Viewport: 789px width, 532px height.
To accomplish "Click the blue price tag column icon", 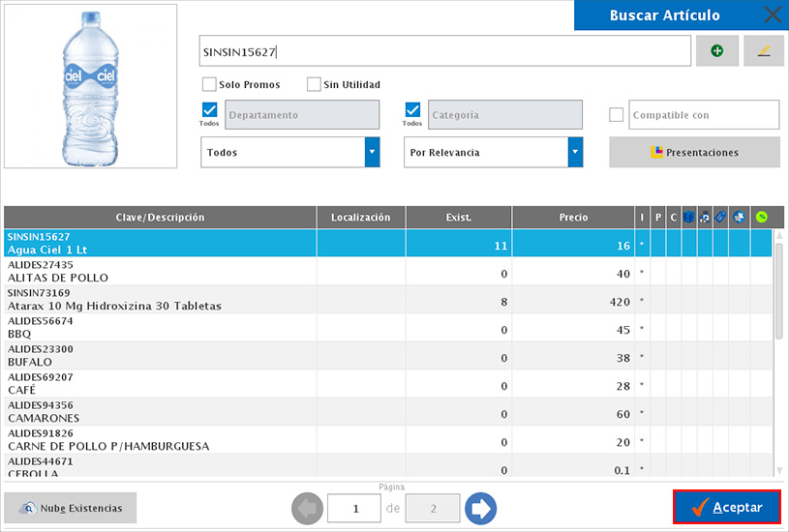I will point(720,218).
